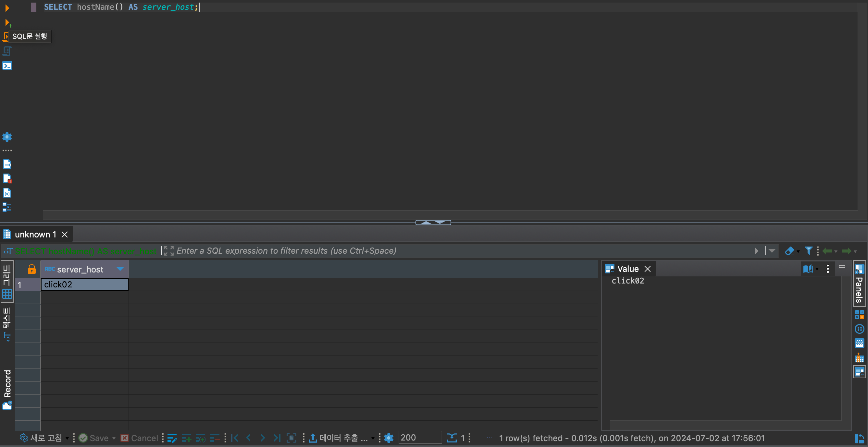This screenshot has height=447, width=868.
Task: Expand the filter history dropdown
Action: (x=772, y=251)
